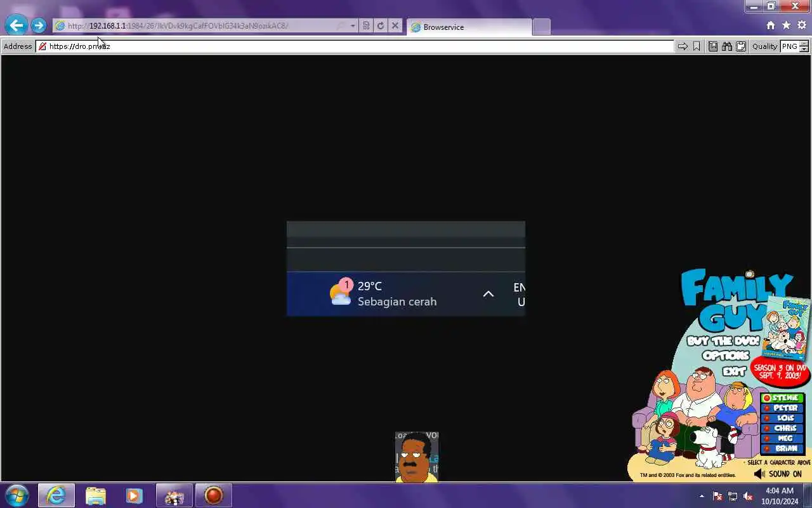Click the browser Back arrow button
Image resolution: width=812 pixels, height=508 pixels.
16,25
